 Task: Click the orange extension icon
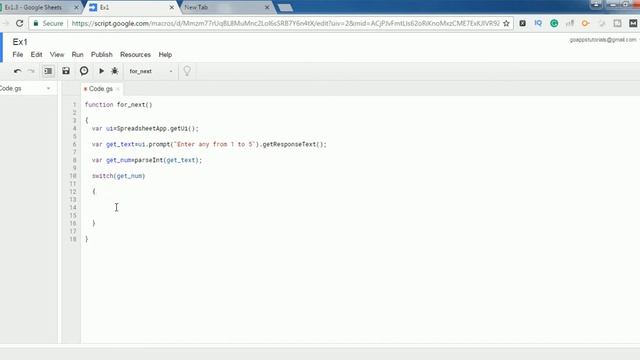click(x=585, y=23)
